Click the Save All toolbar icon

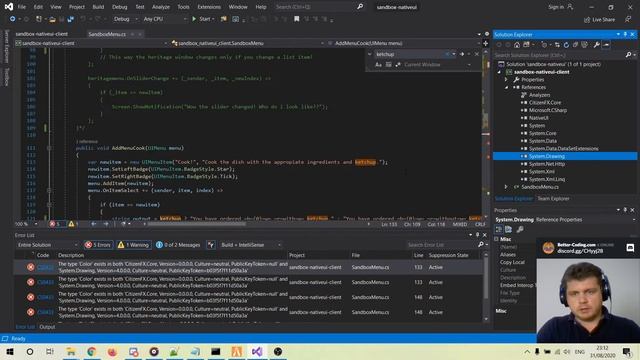[x=71, y=19]
